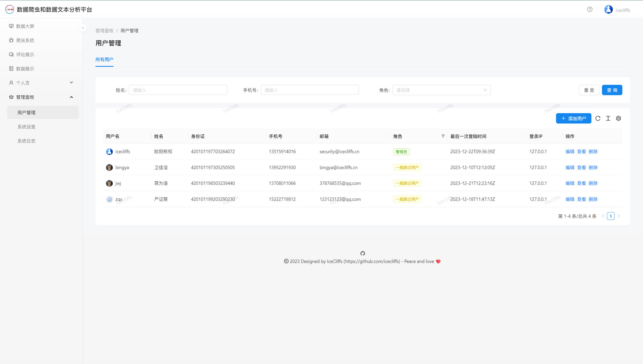Open the 角色 select dropdown

coord(441,90)
